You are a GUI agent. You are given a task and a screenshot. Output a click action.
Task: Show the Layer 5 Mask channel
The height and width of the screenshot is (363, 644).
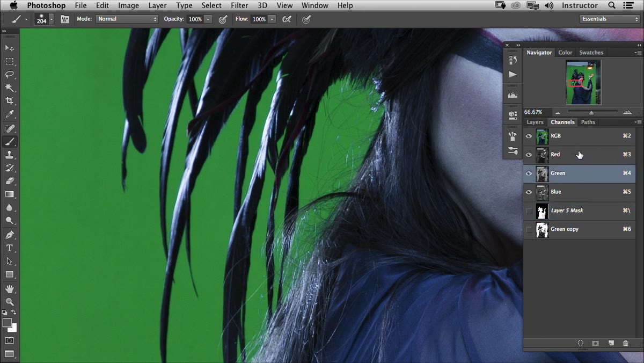[529, 210]
